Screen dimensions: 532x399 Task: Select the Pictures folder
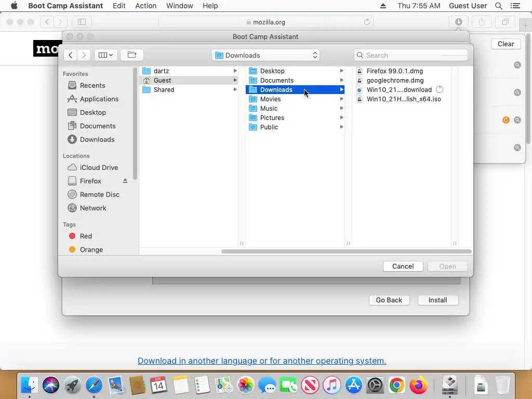click(x=295, y=118)
